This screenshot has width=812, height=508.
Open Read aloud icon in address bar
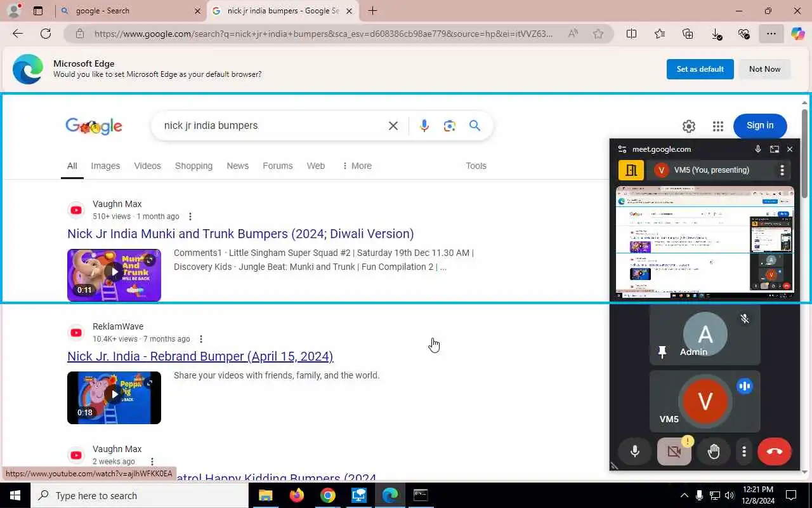pos(573,34)
